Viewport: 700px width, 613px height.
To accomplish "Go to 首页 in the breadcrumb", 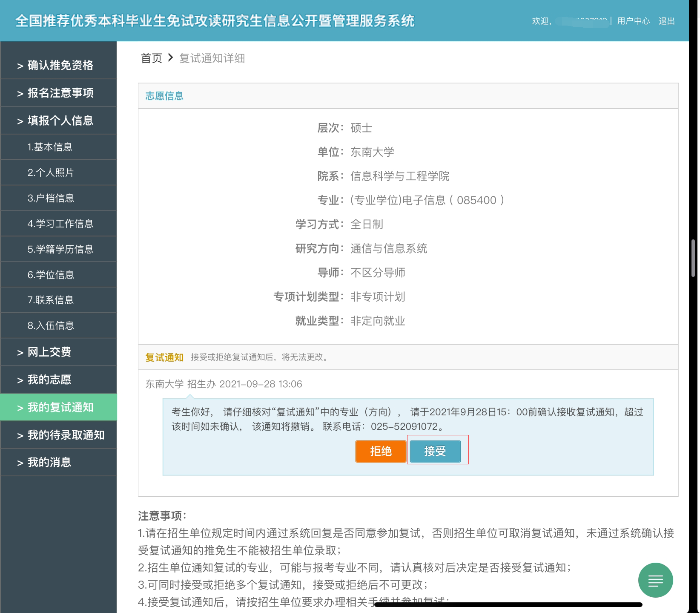I will [x=152, y=58].
